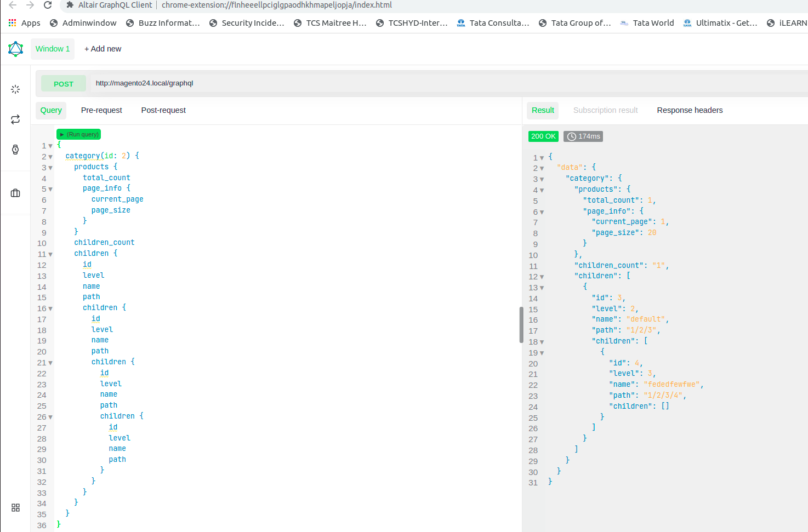The image size is (808, 532).
Task: Click the 200 OK status badge
Action: [x=543, y=136]
